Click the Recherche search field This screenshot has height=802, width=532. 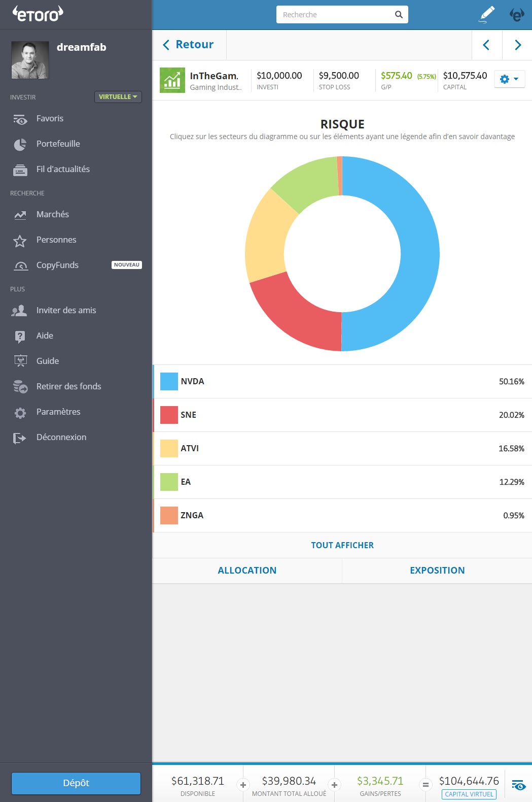[336, 15]
